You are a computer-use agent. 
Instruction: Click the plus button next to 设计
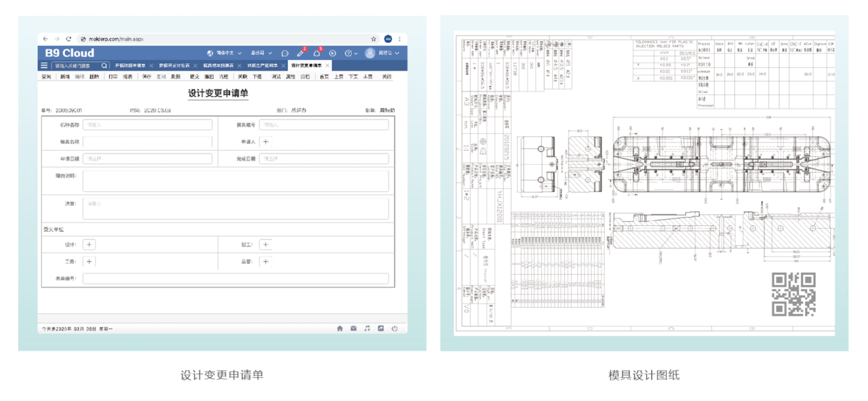89,244
